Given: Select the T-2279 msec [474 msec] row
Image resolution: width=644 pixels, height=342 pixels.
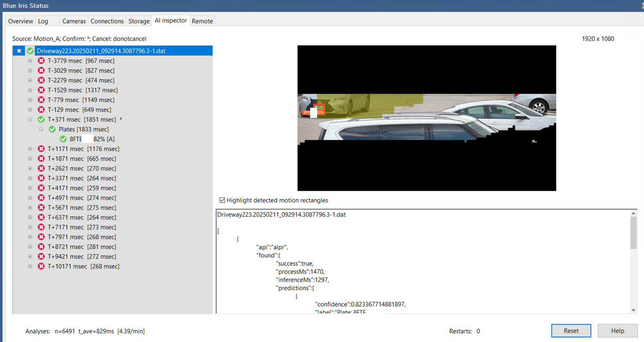Looking at the screenshot, I should pyautogui.click(x=81, y=80).
